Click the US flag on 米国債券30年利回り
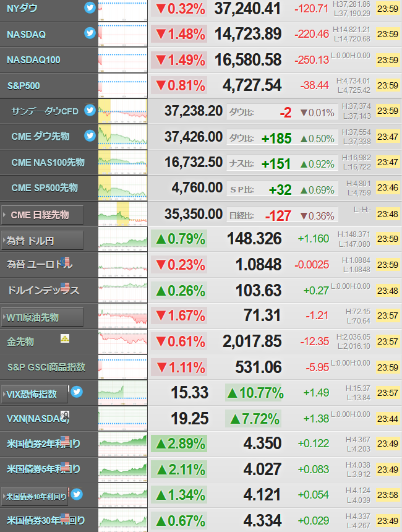The image size is (402, 532). pos(65,518)
